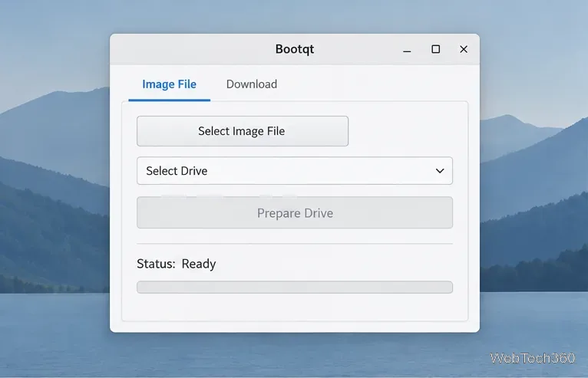Close the Bootqt window
Image resolution: width=588 pixels, height=378 pixels.
(464, 49)
